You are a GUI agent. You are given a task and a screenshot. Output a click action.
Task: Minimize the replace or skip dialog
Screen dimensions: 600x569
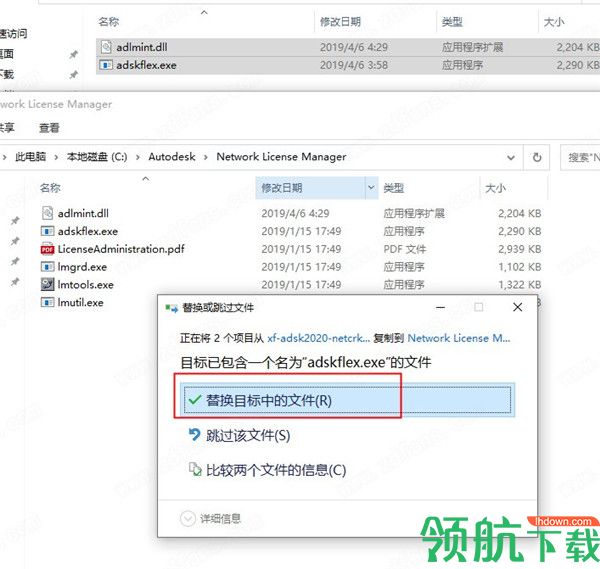440,307
